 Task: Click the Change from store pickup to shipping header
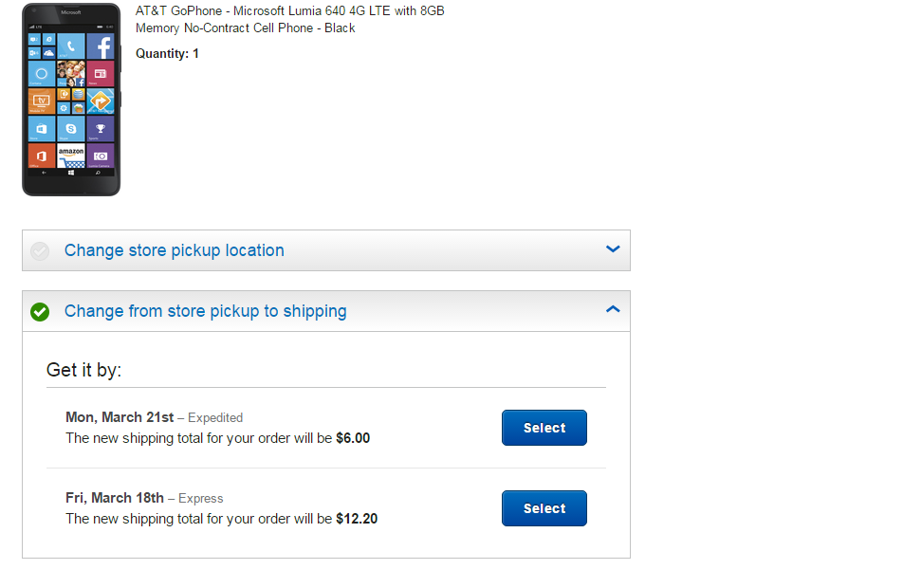point(206,311)
